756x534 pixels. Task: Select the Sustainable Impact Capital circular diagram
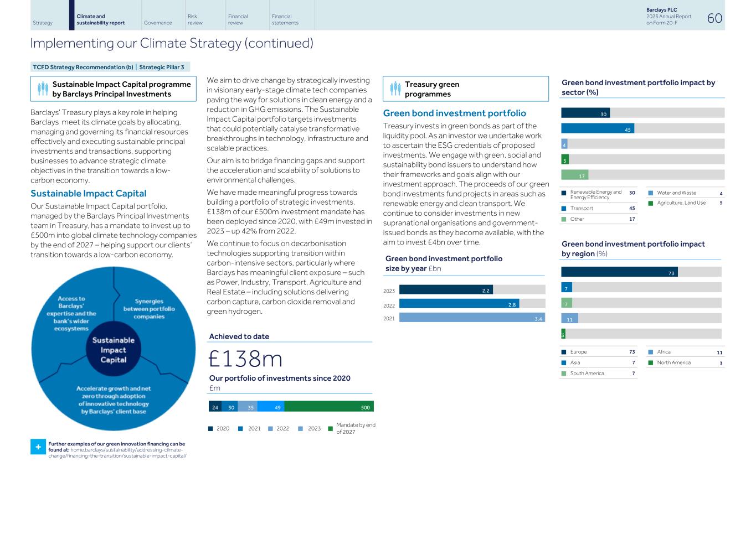point(112,349)
